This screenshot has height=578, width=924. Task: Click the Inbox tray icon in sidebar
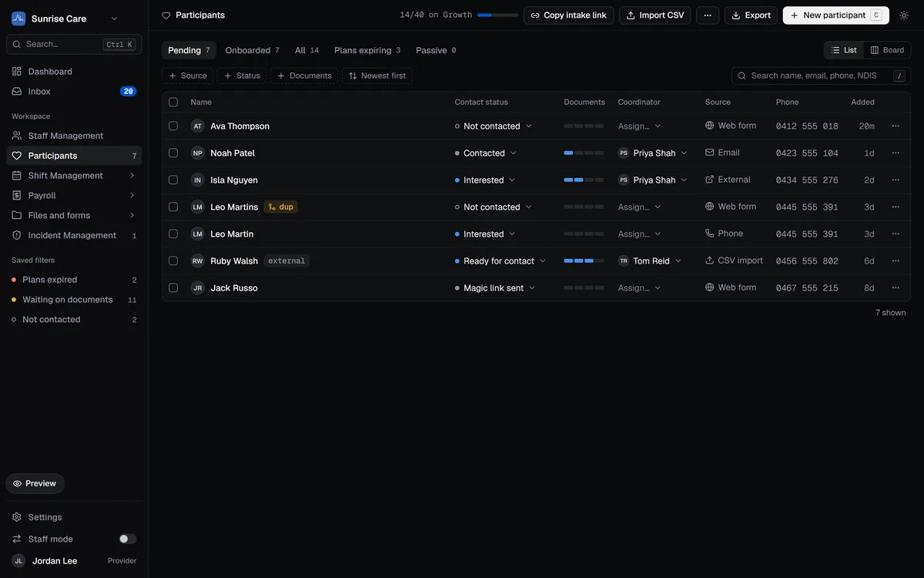click(x=17, y=92)
